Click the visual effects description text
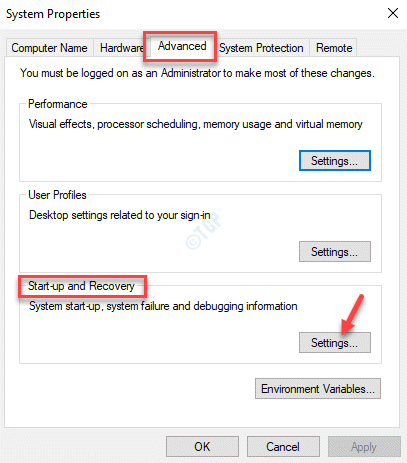 click(196, 124)
